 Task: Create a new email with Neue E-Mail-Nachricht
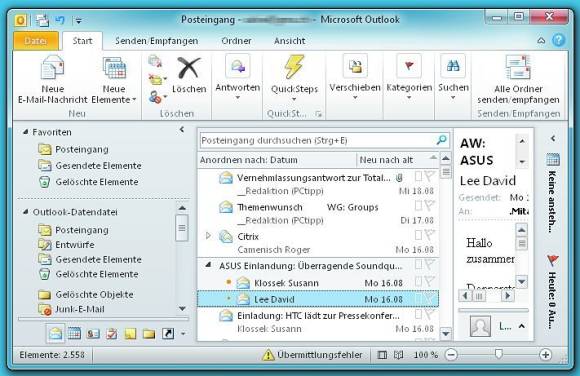(x=53, y=79)
